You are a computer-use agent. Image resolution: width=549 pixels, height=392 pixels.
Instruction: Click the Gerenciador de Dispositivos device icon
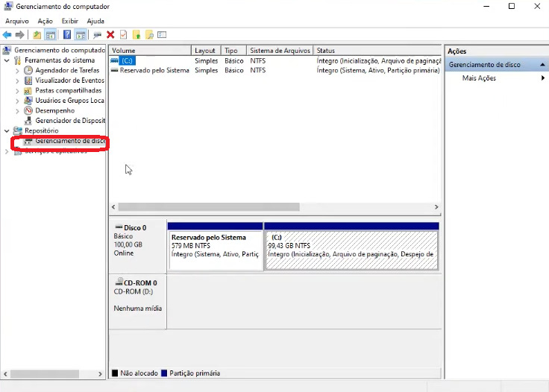tap(28, 121)
